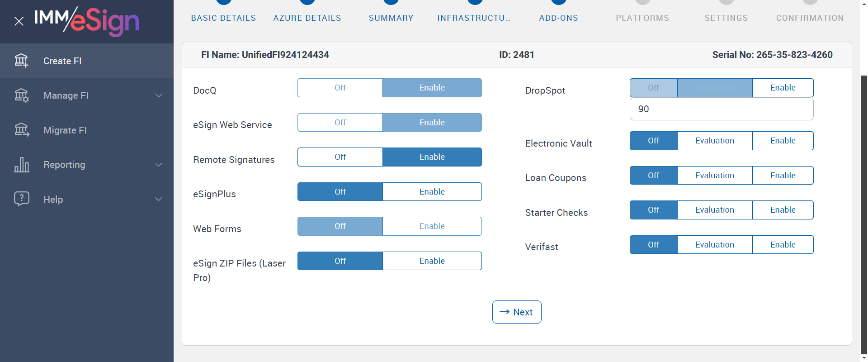This screenshot has width=868, height=362.
Task: Open the Create FI menu item
Action: tap(87, 61)
